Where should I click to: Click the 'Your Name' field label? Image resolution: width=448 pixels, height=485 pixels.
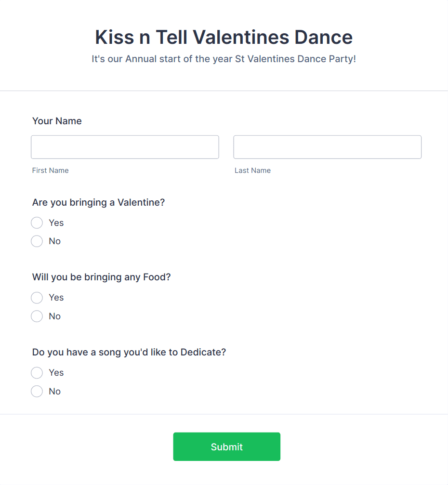click(57, 121)
